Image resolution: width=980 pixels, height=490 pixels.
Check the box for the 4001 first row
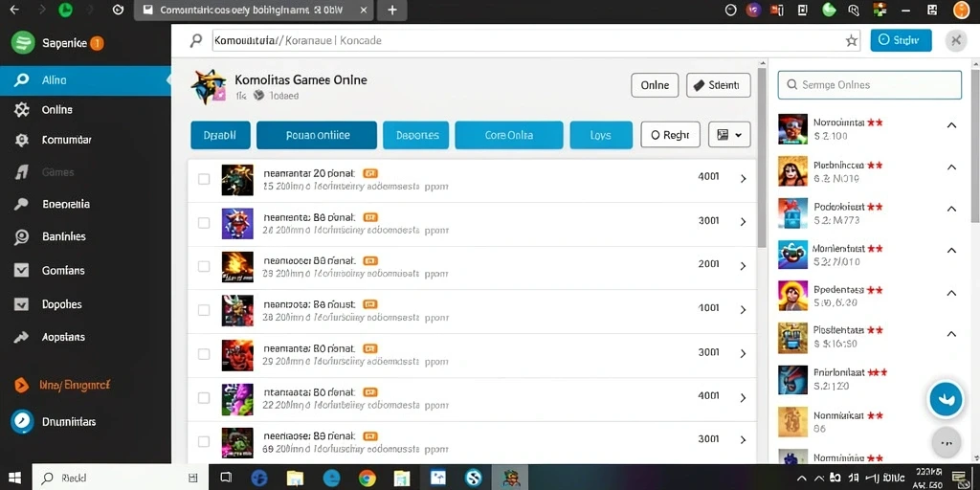point(204,179)
